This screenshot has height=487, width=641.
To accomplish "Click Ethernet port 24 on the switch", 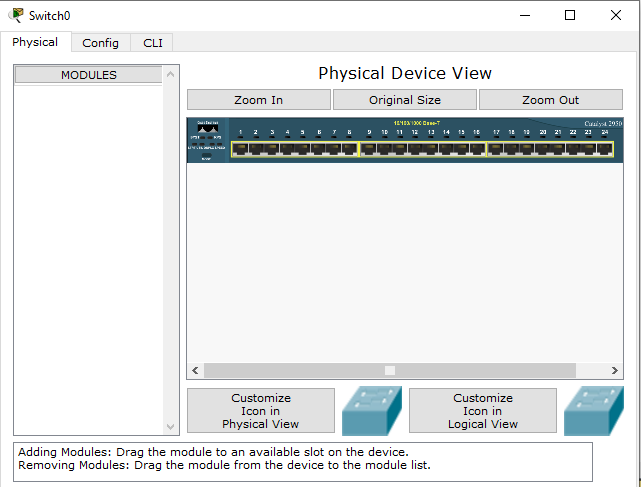I will 604,149.
